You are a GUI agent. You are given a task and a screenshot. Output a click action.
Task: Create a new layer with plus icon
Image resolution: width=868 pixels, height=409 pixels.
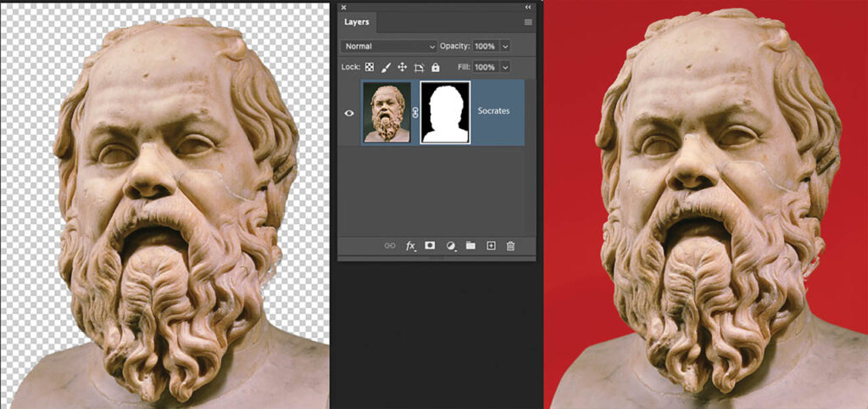point(491,245)
